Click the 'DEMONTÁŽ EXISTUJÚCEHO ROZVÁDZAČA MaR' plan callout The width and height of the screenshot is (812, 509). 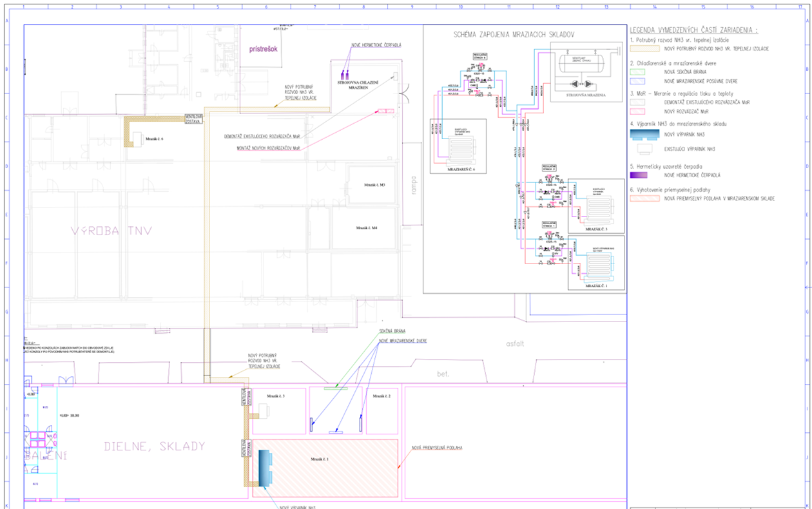[262, 136]
